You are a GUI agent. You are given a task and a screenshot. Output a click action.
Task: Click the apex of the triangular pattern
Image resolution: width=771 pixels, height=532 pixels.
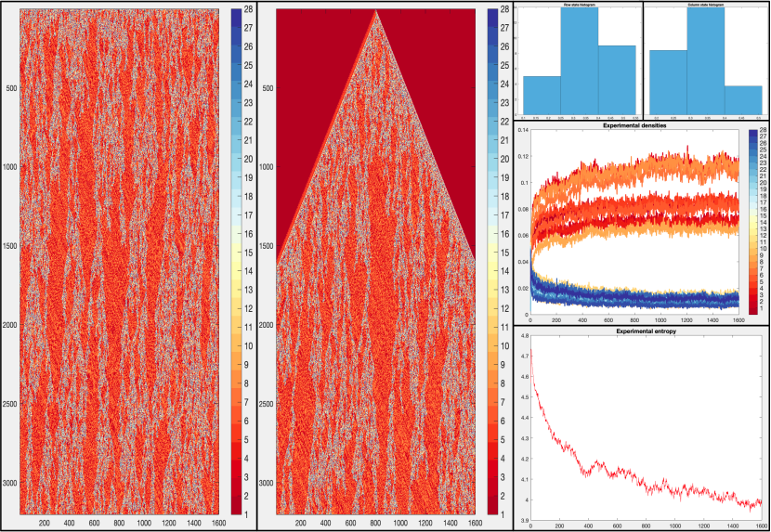pos(376,13)
